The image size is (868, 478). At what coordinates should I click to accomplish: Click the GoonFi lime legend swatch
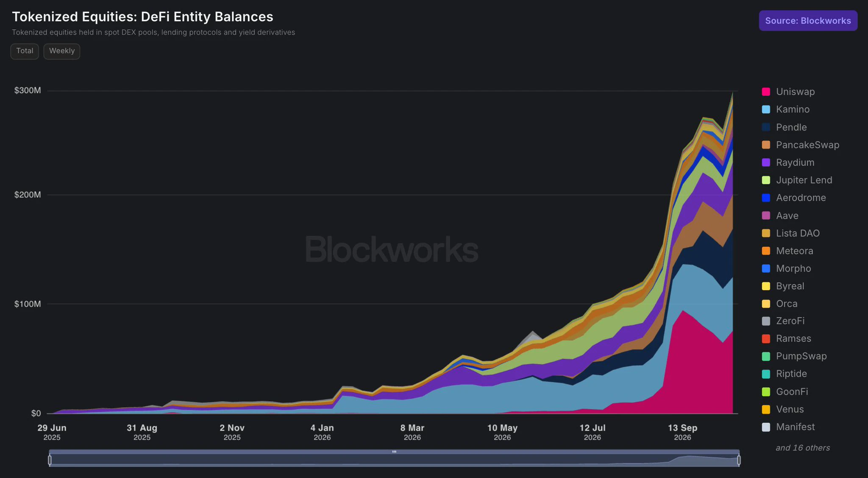click(x=766, y=391)
